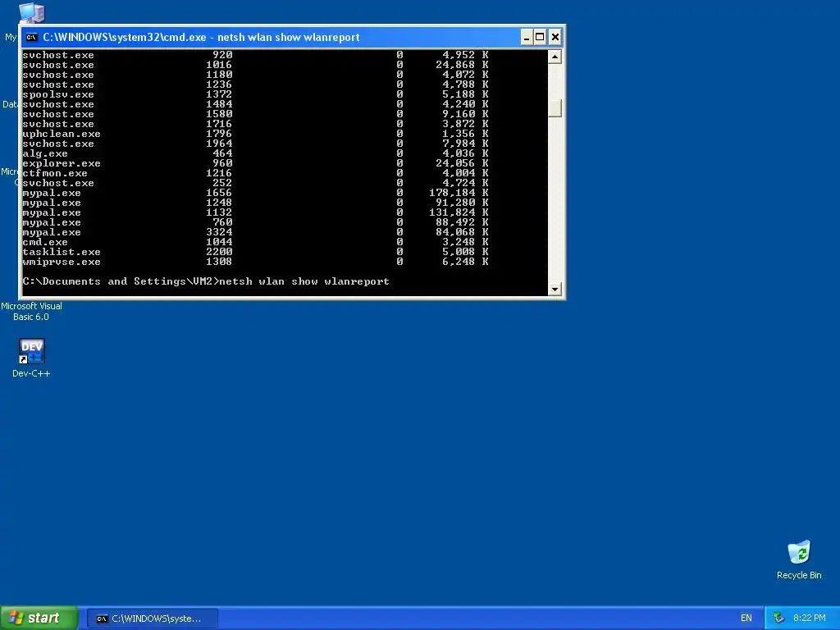Click the EN language indicator
840x630 pixels.
[x=746, y=618]
